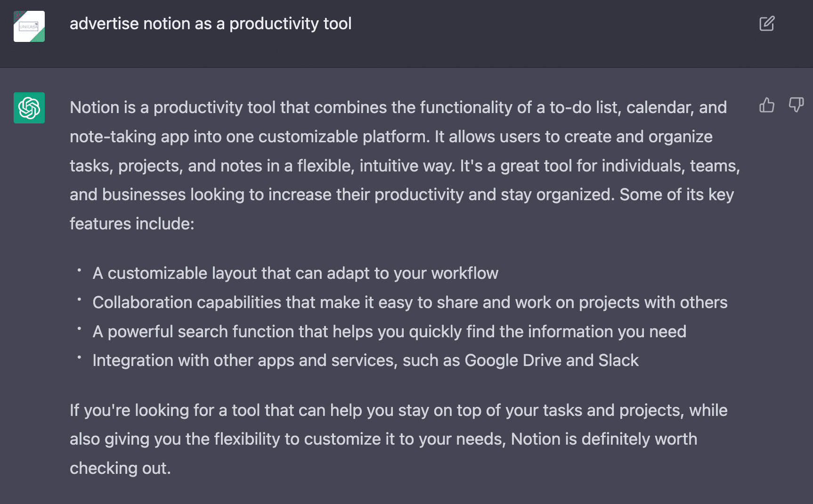The image size is (813, 504).
Task: Give the response a thumbs up
Action: [x=767, y=105]
